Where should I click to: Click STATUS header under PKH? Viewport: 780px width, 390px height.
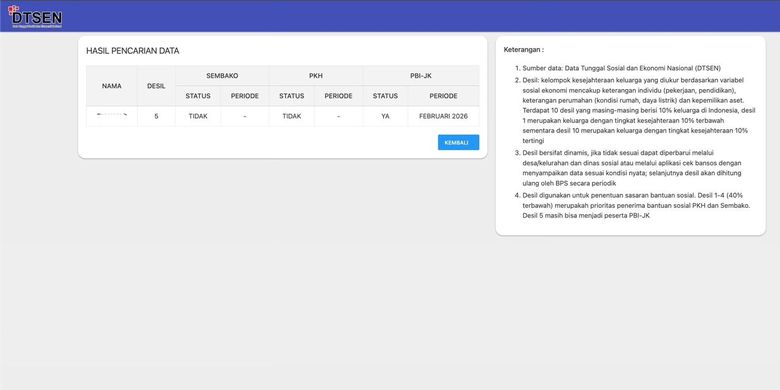pyautogui.click(x=292, y=96)
